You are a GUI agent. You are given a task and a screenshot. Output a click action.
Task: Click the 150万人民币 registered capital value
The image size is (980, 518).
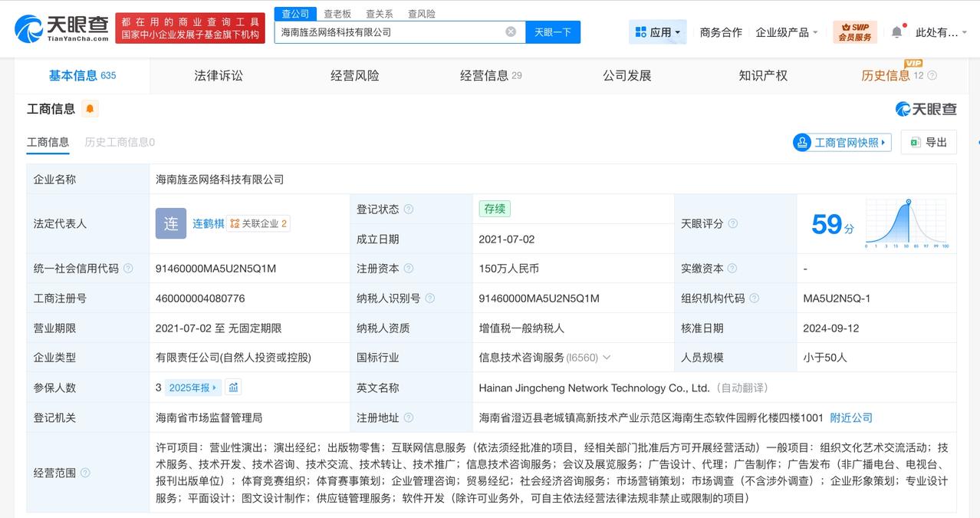click(509, 269)
